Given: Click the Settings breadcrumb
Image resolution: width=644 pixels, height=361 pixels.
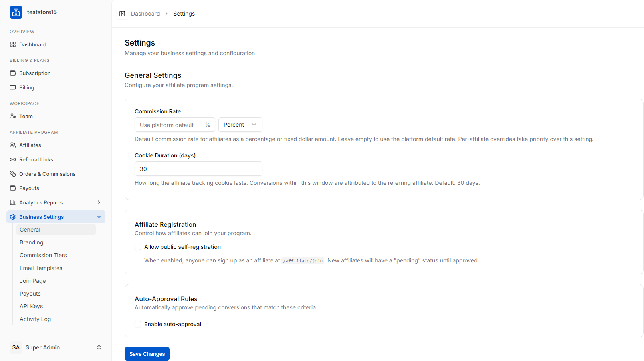Looking at the screenshot, I should (184, 14).
